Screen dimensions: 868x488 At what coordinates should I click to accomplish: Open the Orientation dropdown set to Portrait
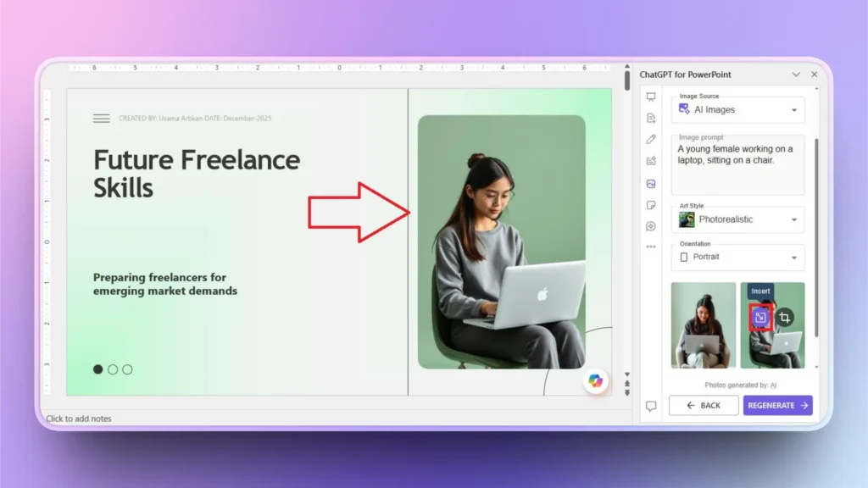point(737,257)
